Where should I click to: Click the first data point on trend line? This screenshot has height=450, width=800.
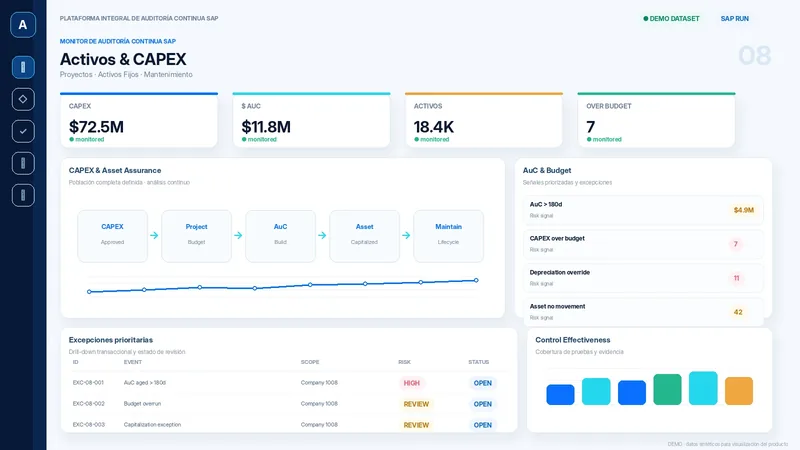pyautogui.click(x=89, y=292)
